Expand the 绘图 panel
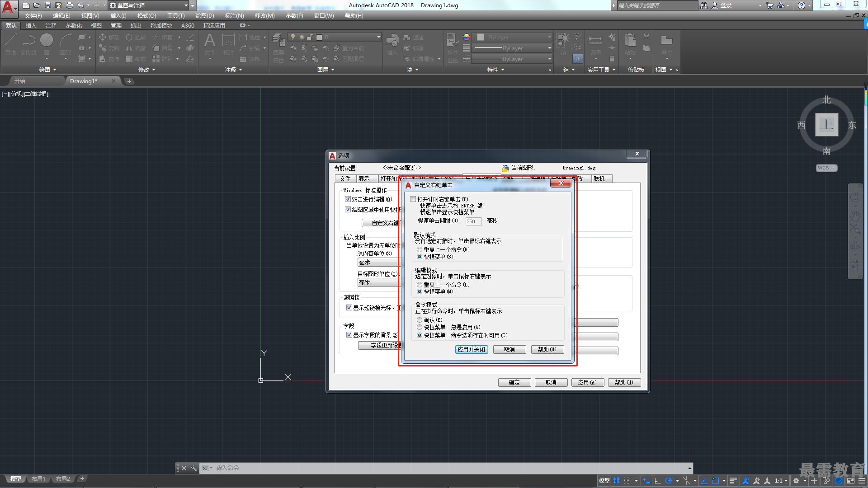Image resolution: width=868 pixels, height=488 pixels. pyautogui.click(x=48, y=70)
